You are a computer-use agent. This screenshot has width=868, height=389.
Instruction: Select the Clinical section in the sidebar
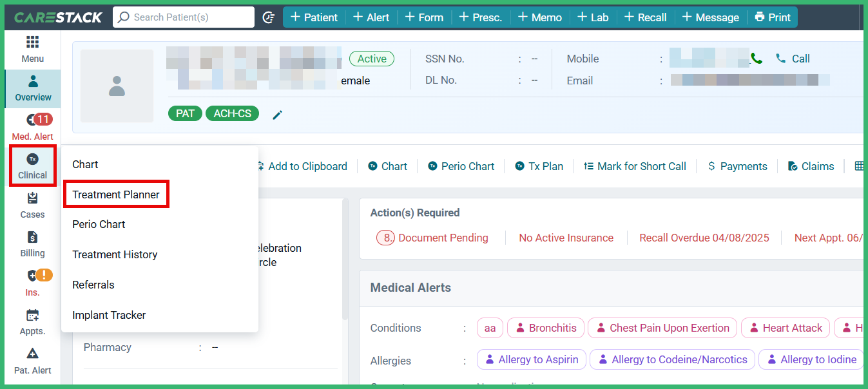(x=32, y=166)
